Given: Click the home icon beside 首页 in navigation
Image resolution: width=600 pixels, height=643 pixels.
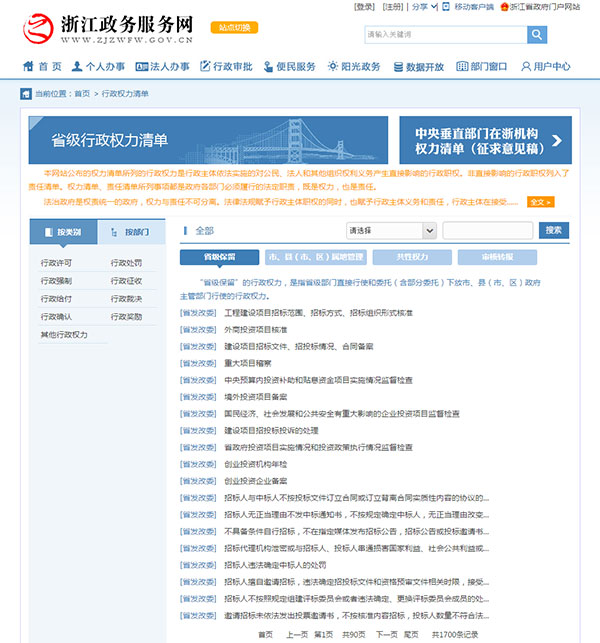Looking at the screenshot, I should (x=29, y=67).
